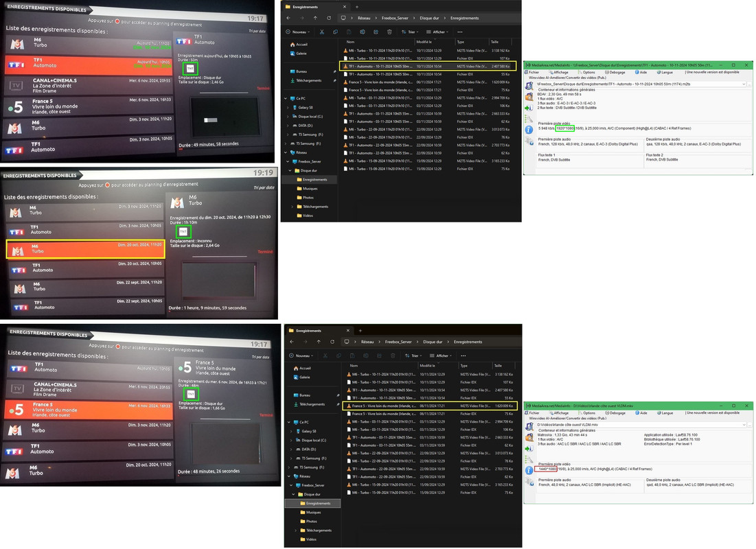Click the green-arrow export icon in TF1 Automoto MediaInfo
This screenshot has width=756, height=549.
(529, 108)
